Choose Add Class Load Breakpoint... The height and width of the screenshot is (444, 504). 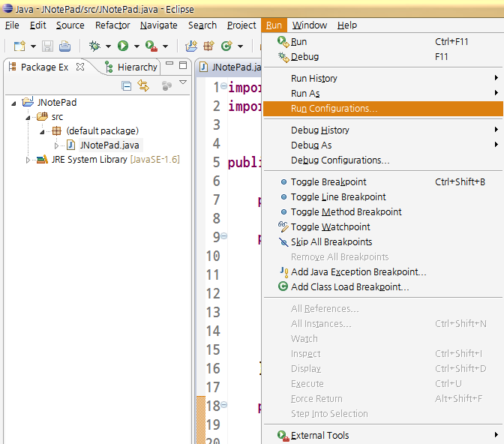click(x=383, y=287)
